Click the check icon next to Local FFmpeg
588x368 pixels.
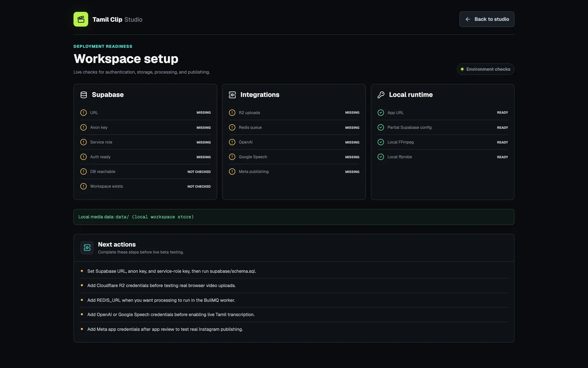(381, 142)
